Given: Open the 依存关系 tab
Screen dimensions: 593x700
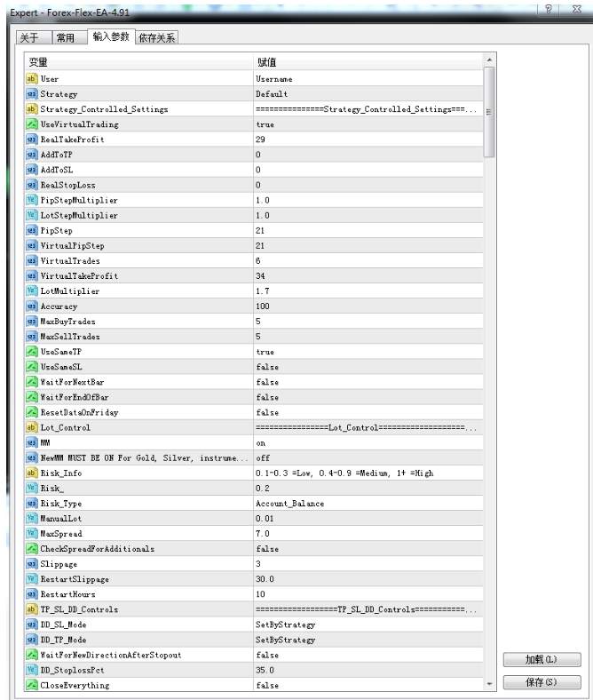Looking at the screenshot, I should click(156, 38).
